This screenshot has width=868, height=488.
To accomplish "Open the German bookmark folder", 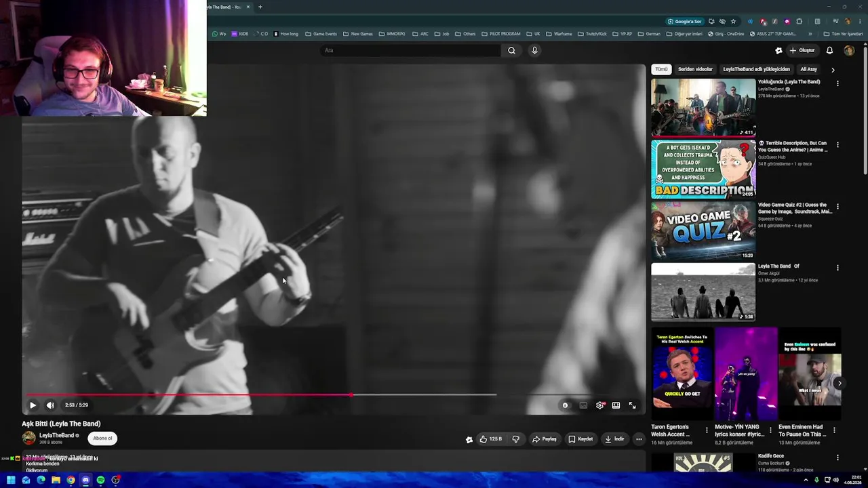I will pos(648,34).
